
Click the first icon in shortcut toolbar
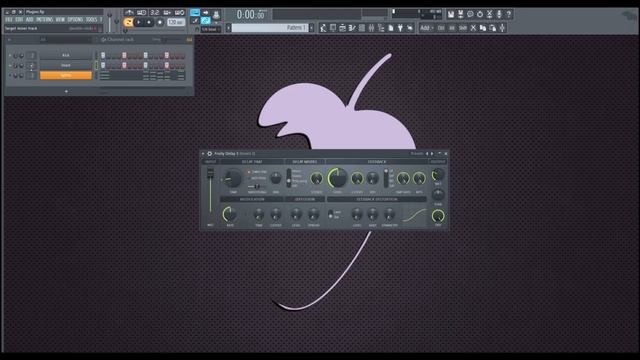tap(323, 28)
